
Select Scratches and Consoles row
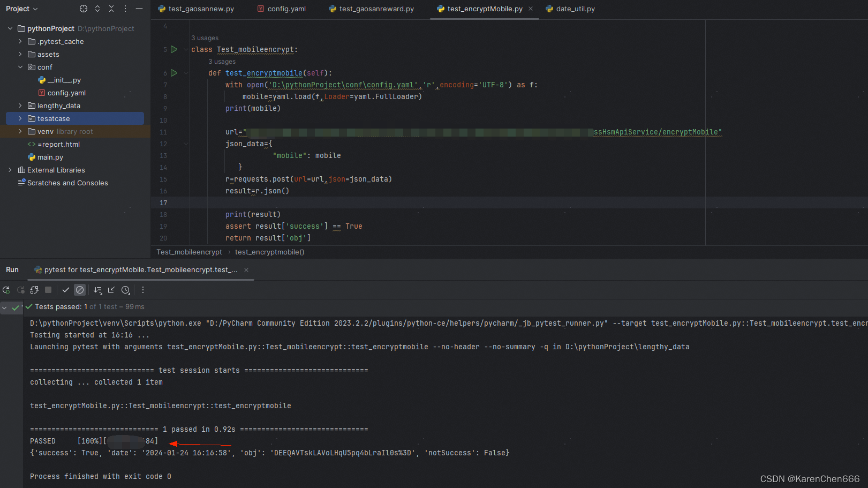pyautogui.click(x=67, y=183)
